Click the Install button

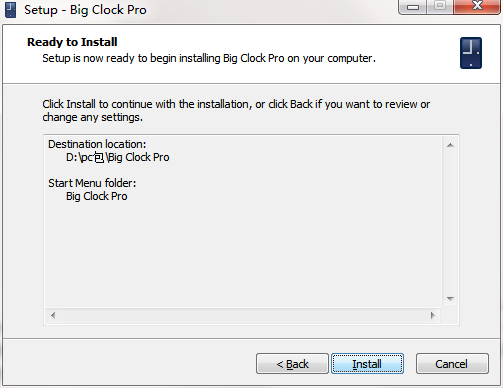(x=367, y=364)
